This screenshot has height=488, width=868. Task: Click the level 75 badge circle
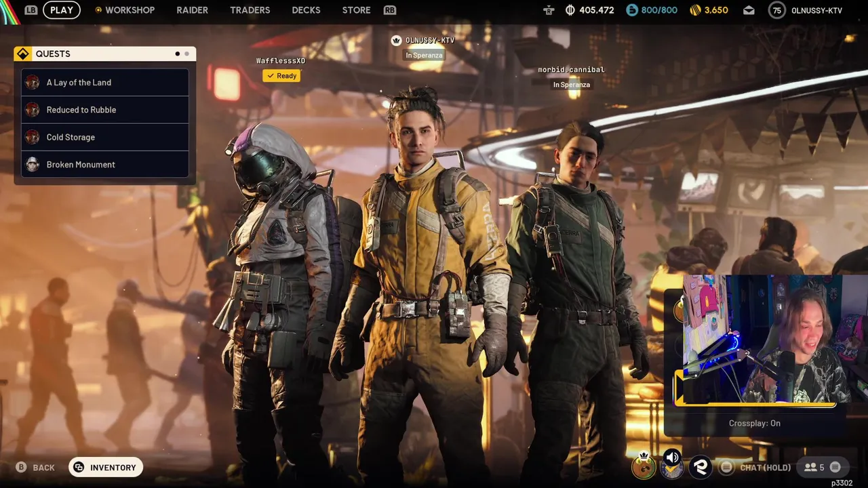pos(777,10)
